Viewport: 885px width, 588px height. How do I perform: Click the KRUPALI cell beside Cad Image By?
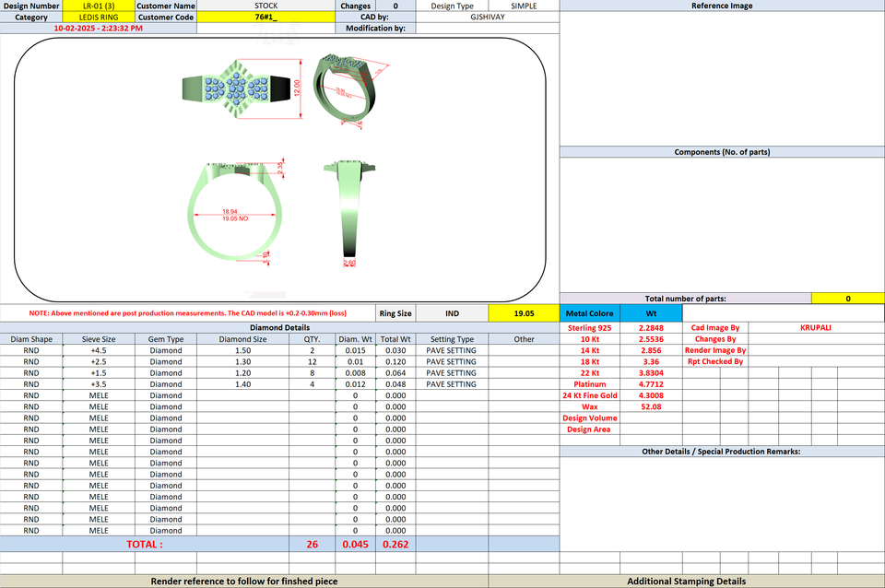816,328
